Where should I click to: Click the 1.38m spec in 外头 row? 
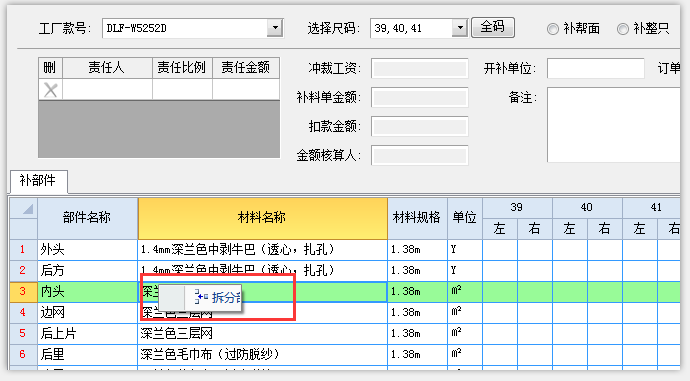418,250
